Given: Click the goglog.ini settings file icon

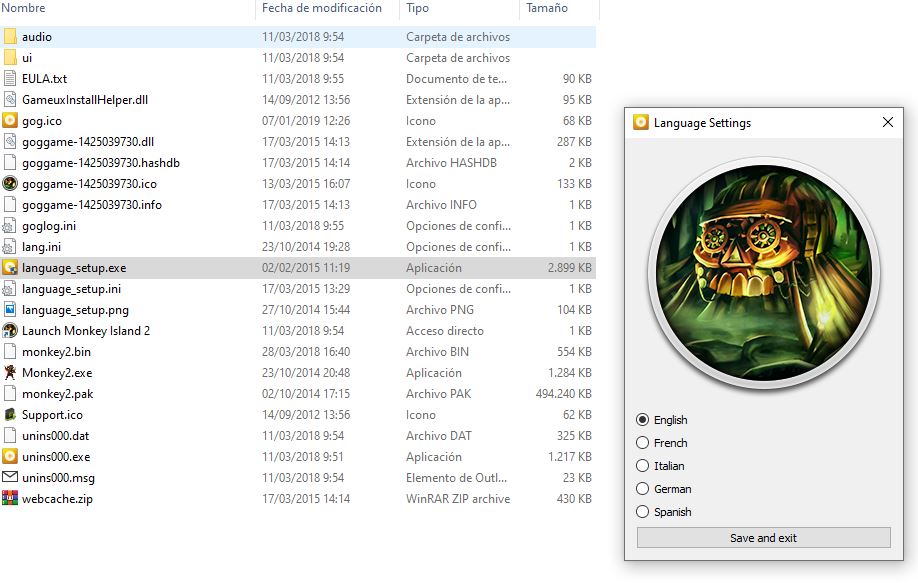Looking at the screenshot, I should [10, 226].
